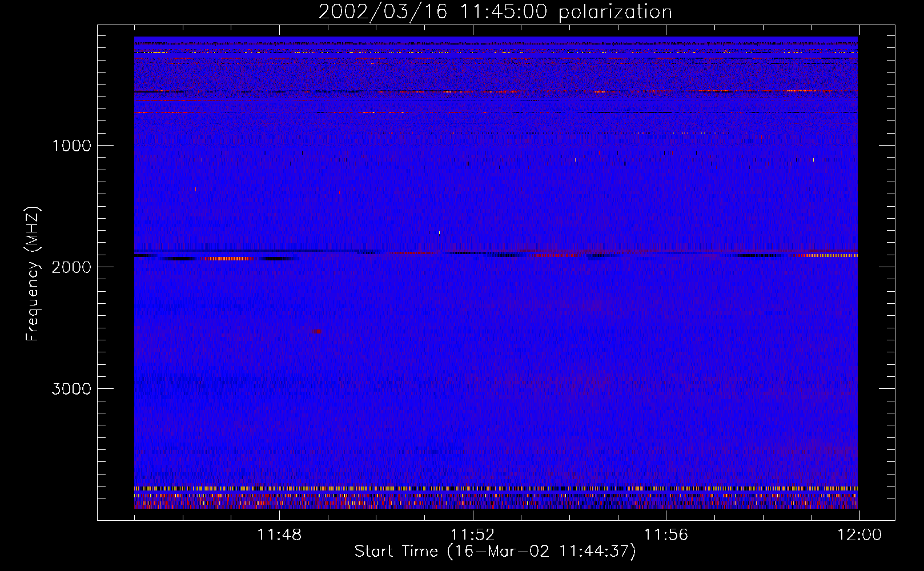924x571 pixels.
Task: Click the 'Start Time (16-Mar-02 11:44:37)' caption
Action: tap(495, 552)
